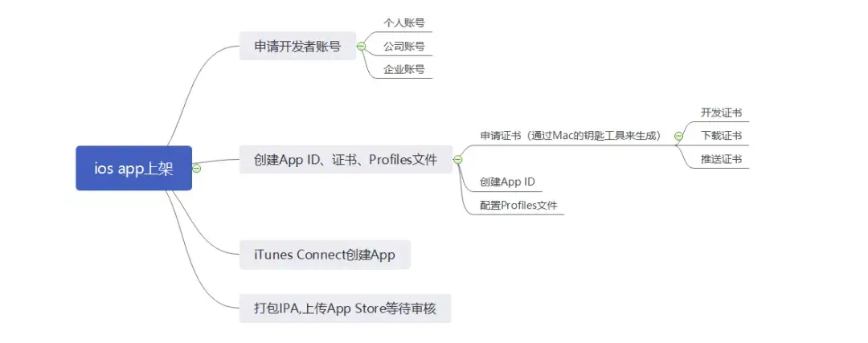Select the central 'ios app上架' topic node
Screen dimensions: 868x343
[x=133, y=168]
